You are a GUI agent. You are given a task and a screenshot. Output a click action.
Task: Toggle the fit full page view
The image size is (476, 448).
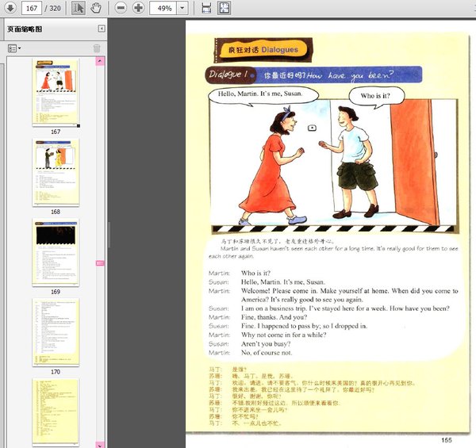pyautogui.click(x=225, y=8)
